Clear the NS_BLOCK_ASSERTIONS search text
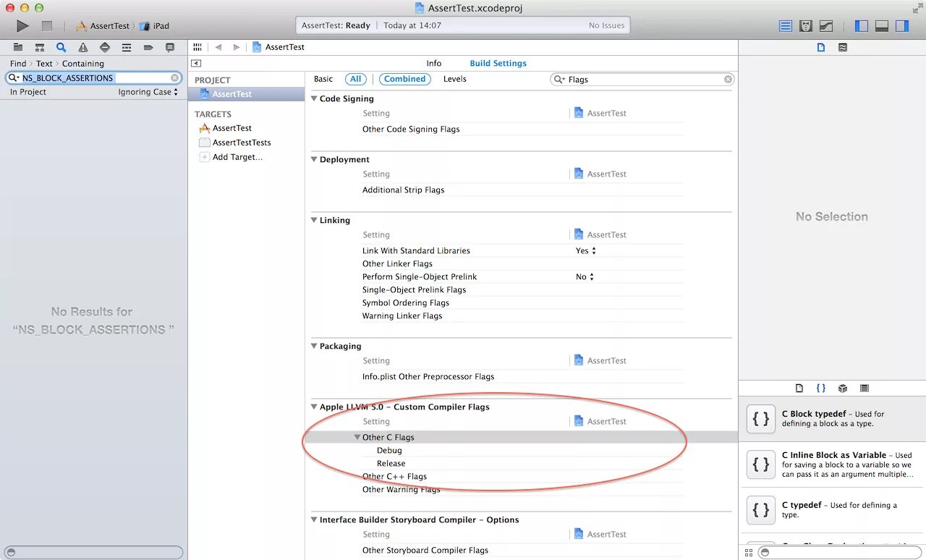This screenshot has height=560, width=926. point(175,77)
